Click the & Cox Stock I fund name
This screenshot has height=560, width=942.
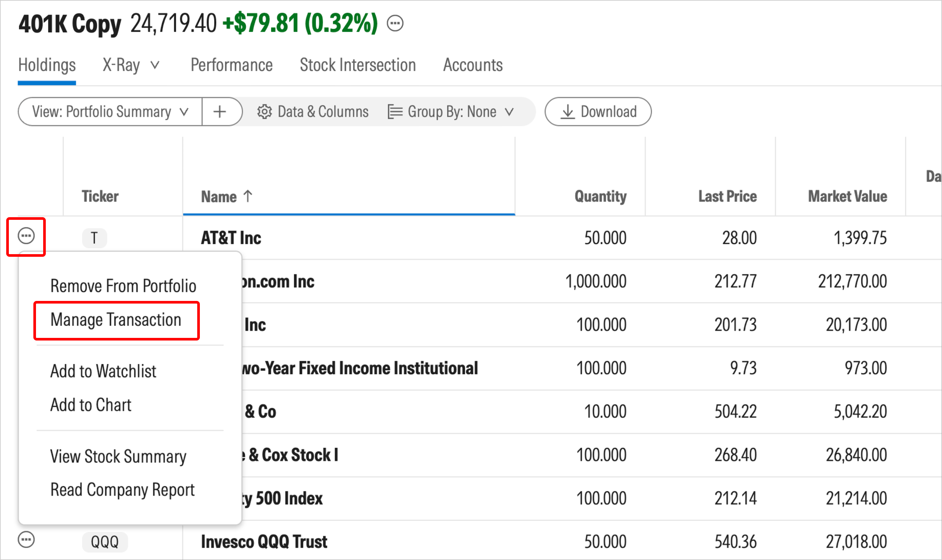tap(290, 455)
